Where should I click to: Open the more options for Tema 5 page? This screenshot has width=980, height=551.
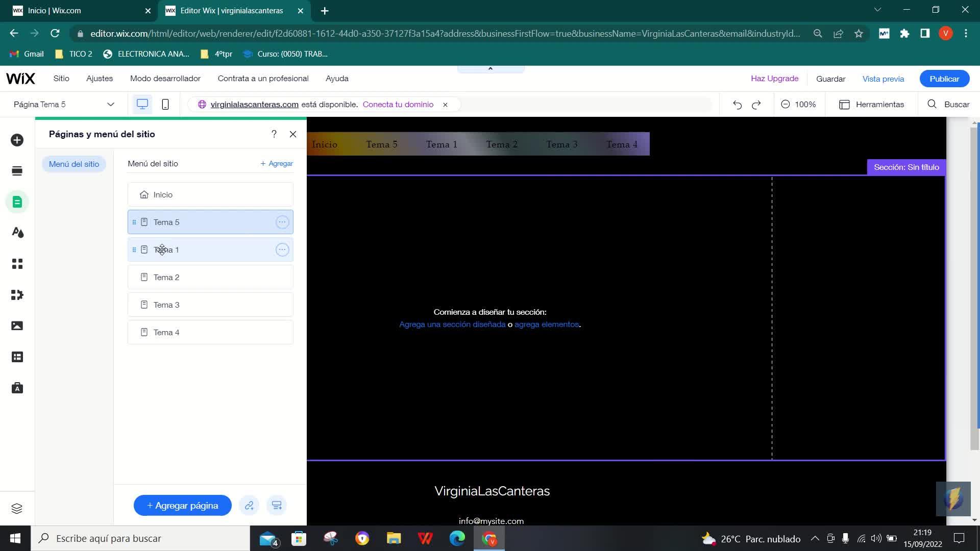pyautogui.click(x=282, y=222)
